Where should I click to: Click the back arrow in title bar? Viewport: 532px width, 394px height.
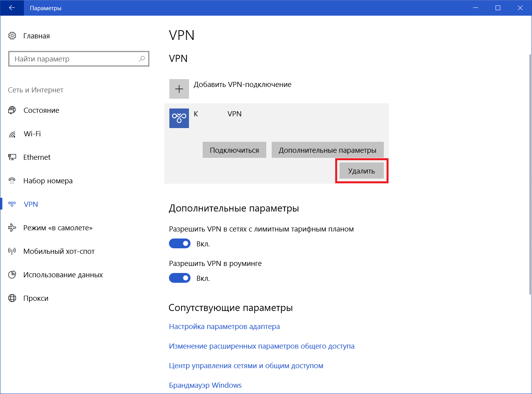12,8
